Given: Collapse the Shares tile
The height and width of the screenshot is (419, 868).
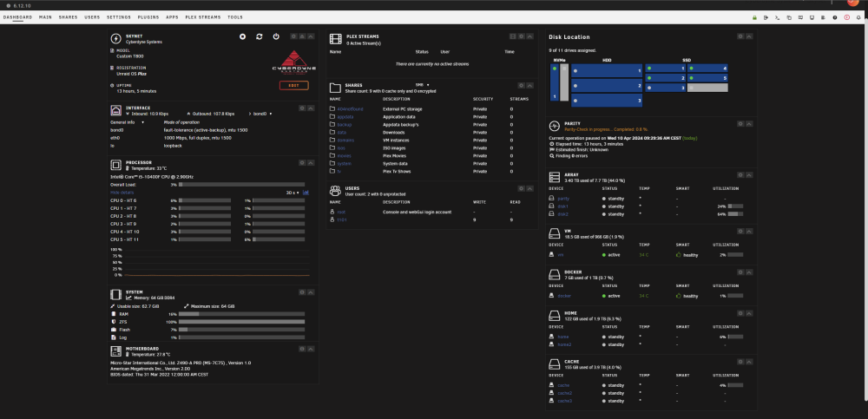Looking at the screenshot, I should (530, 86).
